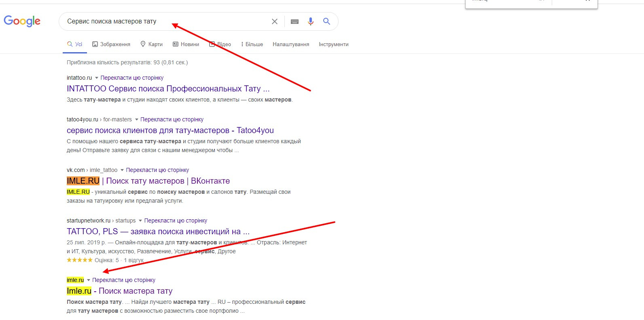Open the Tatoo4you search result title
Viewport: 644px width, 320px height.
(170, 130)
